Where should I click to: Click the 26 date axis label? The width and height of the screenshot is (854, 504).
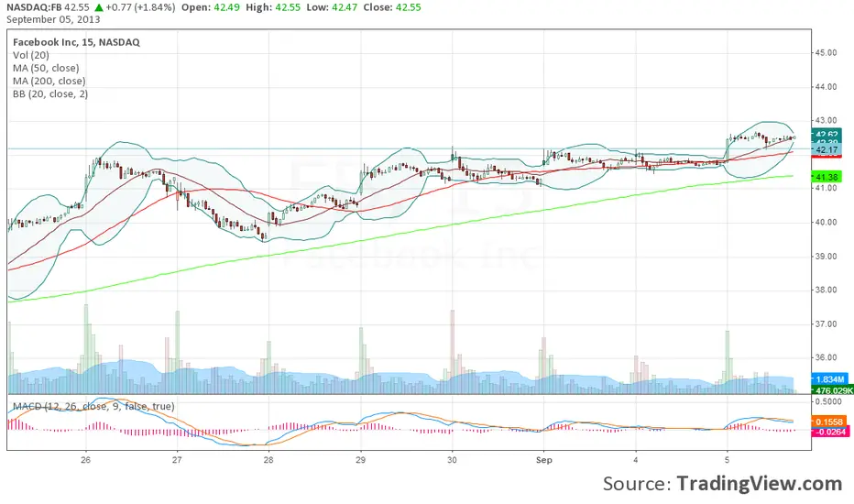(85, 460)
